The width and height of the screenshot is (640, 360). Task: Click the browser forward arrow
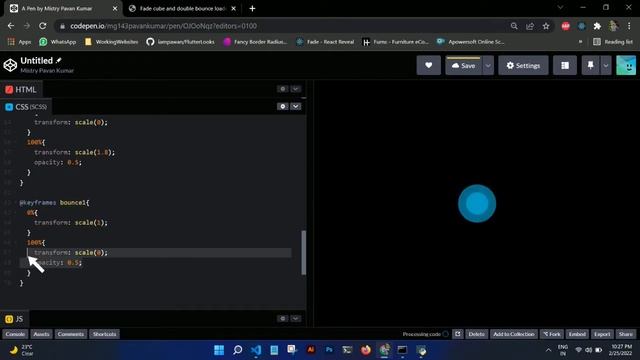[x=27, y=26]
